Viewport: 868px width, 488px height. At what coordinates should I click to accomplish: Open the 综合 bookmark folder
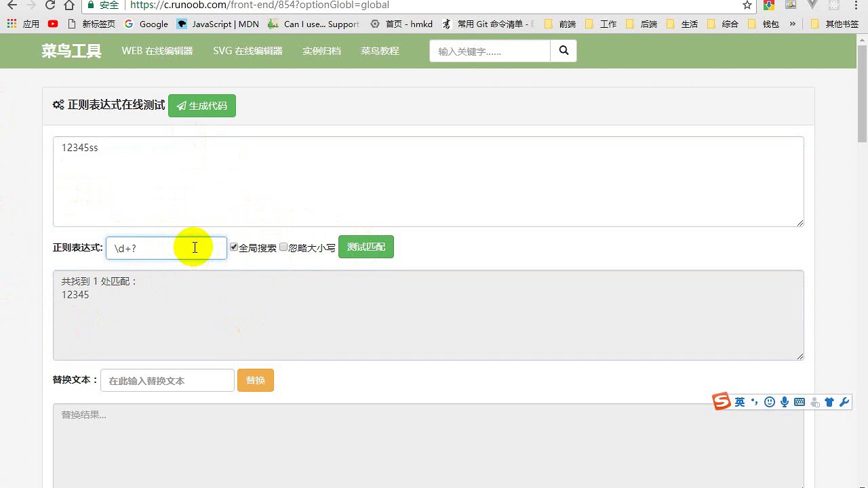(x=723, y=24)
